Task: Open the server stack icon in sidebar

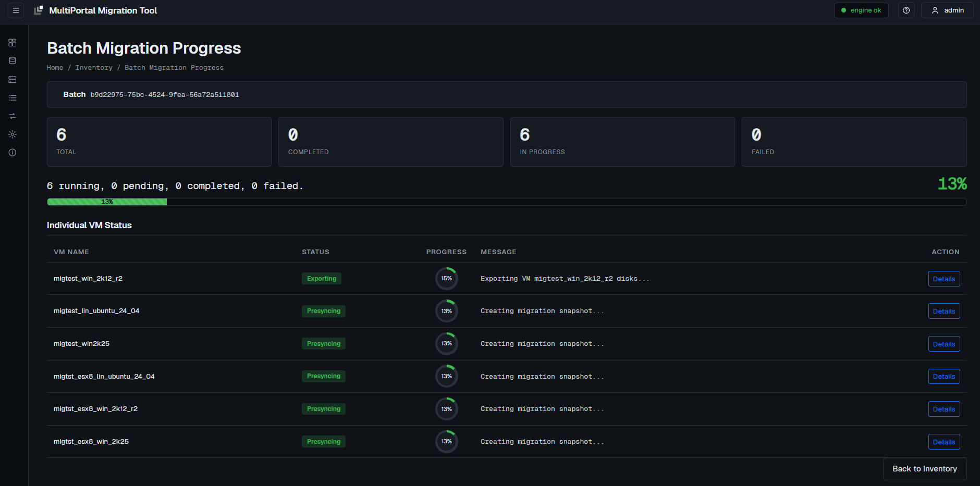Action: [x=13, y=80]
